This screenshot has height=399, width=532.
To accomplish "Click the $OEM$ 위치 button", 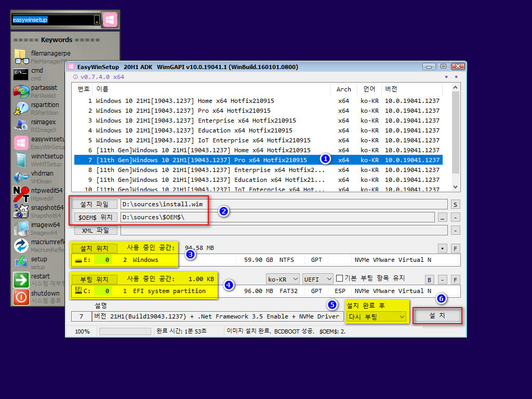I will point(95,217).
